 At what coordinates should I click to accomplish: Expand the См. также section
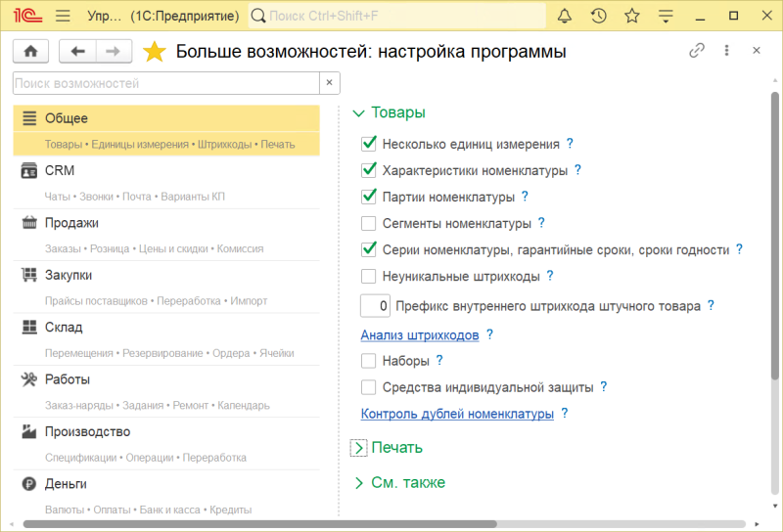[358, 482]
